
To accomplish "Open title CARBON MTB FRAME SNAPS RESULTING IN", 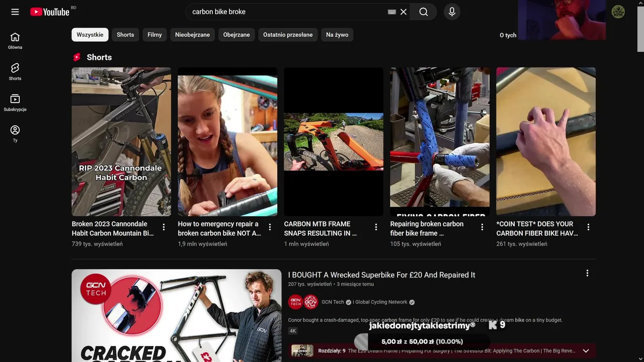I will 320,228.
